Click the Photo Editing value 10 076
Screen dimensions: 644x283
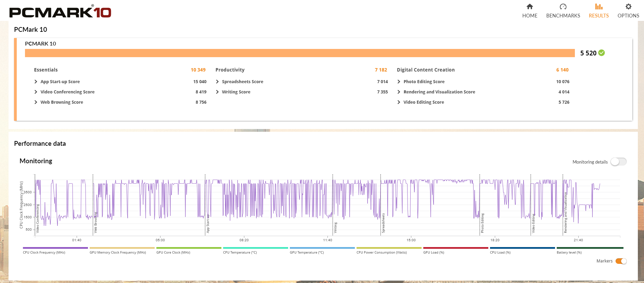click(563, 81)
